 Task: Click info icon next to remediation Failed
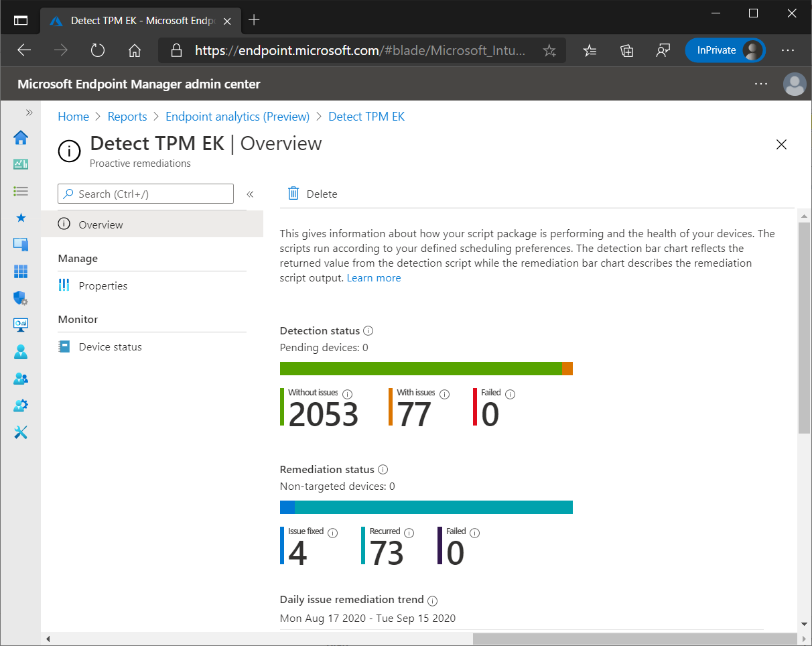click(x=475, y=533)
